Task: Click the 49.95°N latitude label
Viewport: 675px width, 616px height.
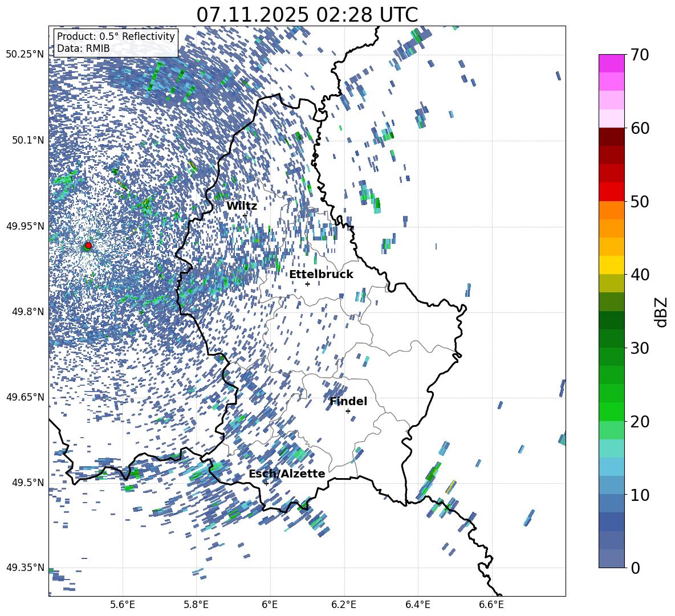Action: 25,226
